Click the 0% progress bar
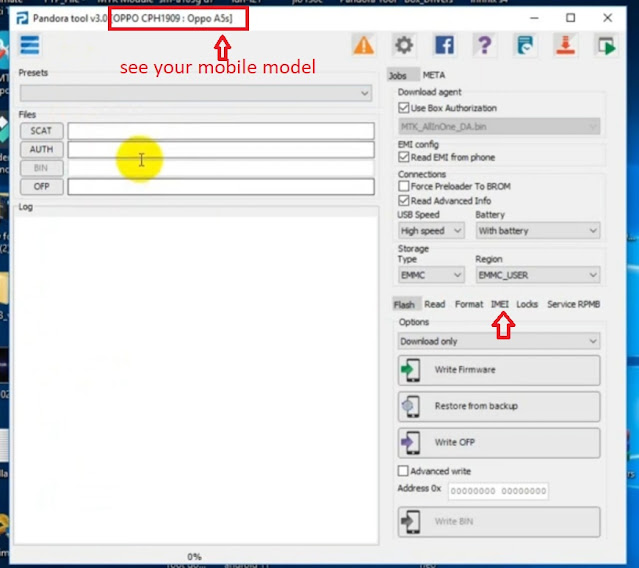The image size is (639, 568). tap(194, 557)
